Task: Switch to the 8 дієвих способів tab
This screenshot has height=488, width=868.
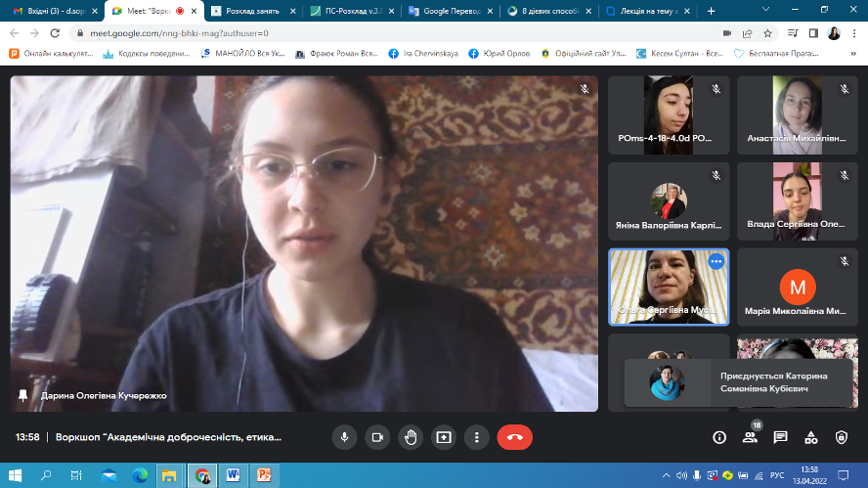Action: coord(549,11)
